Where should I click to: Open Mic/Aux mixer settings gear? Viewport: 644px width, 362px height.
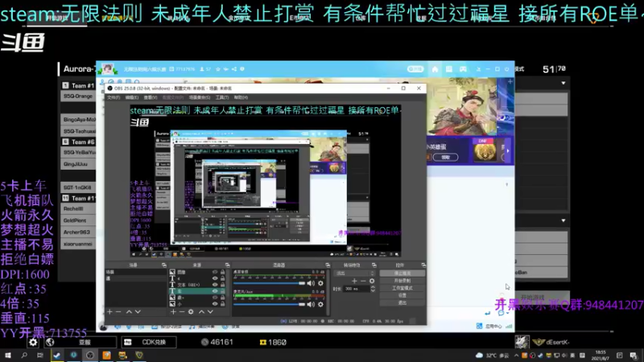click(320, 304)
